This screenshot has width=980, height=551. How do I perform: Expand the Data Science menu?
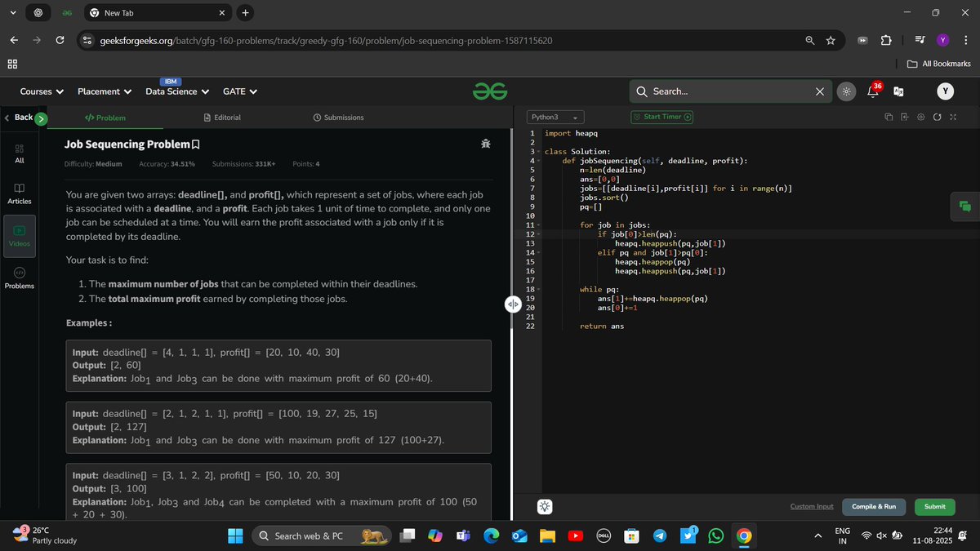click(x=177, y=91)
